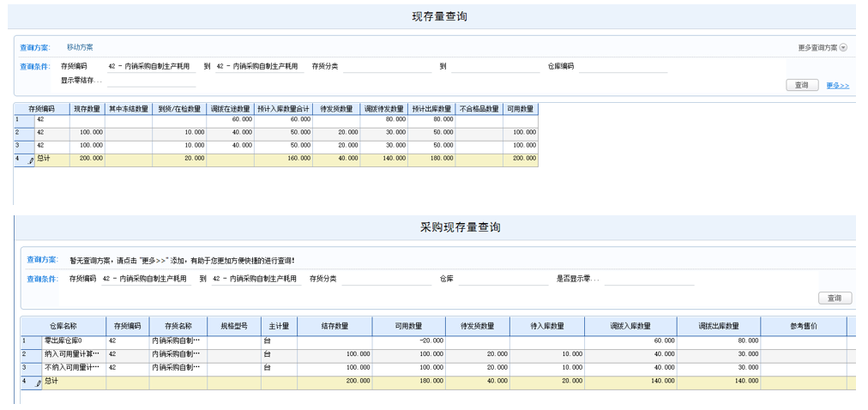This screenshot has height=410, width=868.
Task: Click 总计 label in 现存量查询 table
Action: point(43,158)
